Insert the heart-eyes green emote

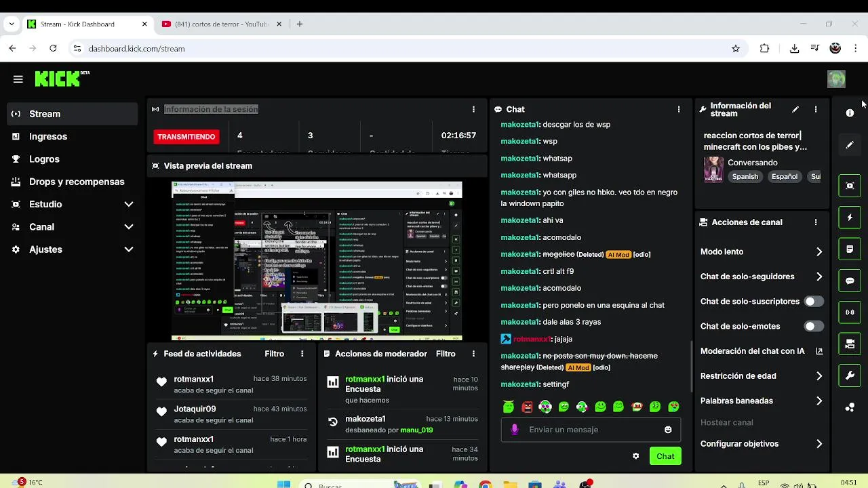click(x=673, y=407)
